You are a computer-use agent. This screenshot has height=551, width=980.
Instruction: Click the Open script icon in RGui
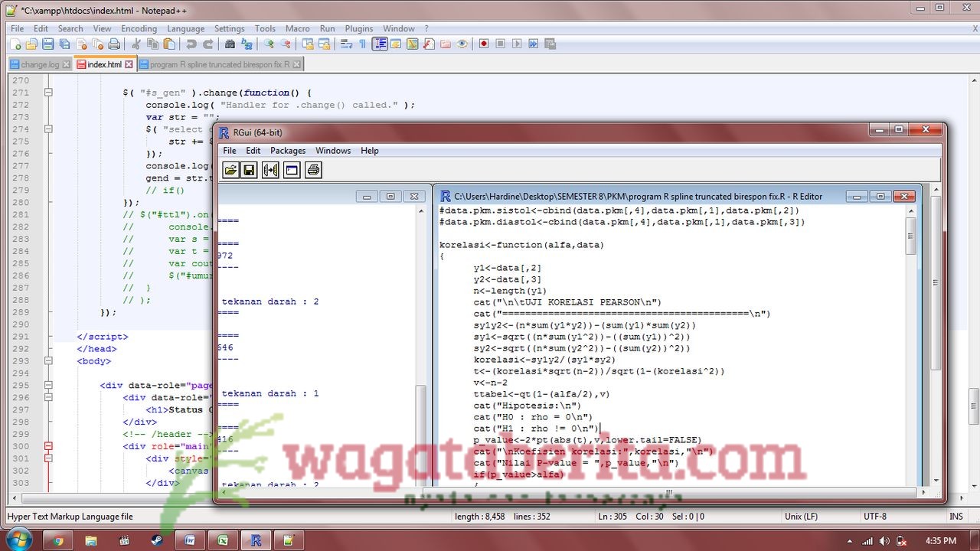[230, 170]
